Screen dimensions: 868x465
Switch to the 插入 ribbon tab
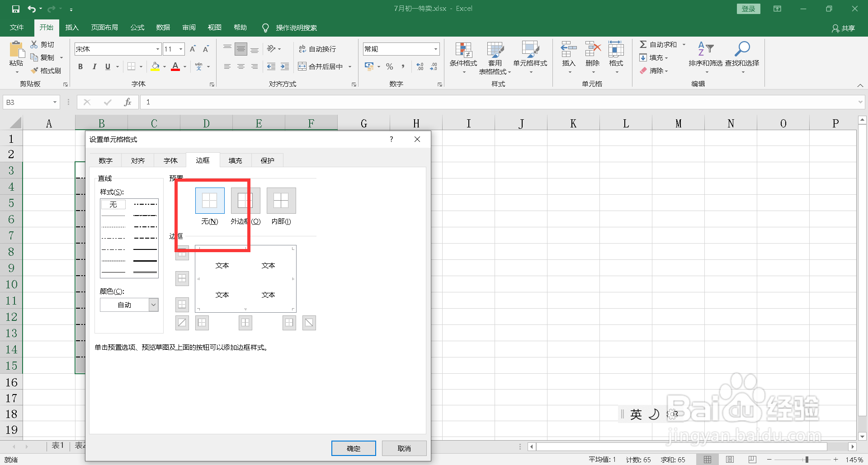tap(72, 28)
